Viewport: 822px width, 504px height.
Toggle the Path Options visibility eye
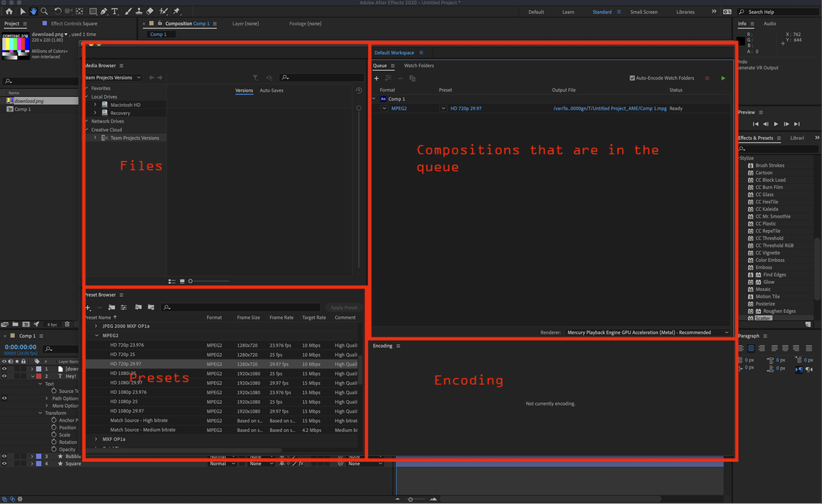[x=5, y=398]
